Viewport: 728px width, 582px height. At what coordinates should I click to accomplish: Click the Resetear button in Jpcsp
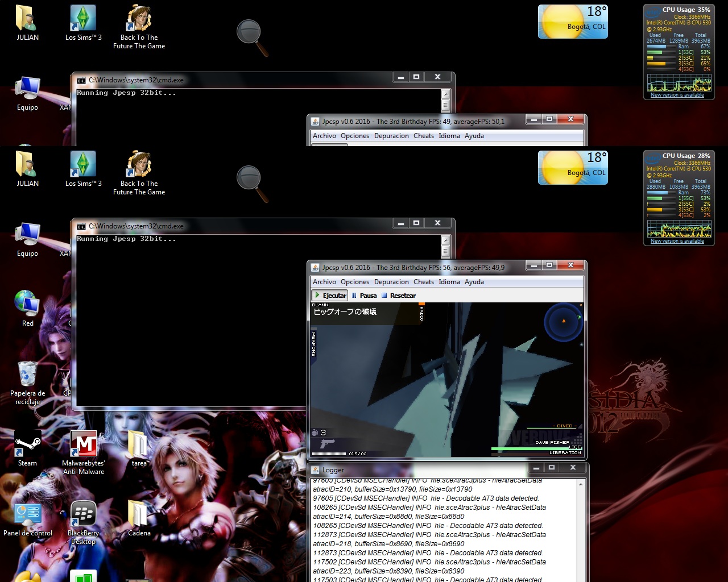(x=398, y=296)
